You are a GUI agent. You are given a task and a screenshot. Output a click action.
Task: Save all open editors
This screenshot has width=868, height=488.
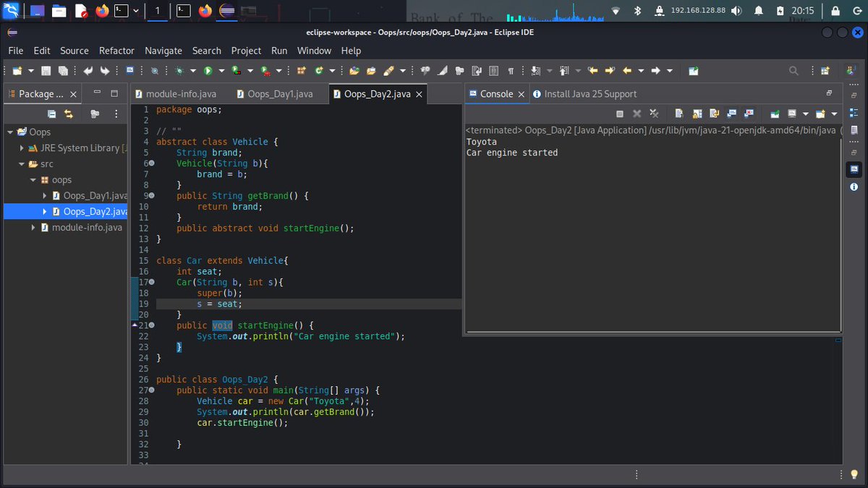(63, 70)
